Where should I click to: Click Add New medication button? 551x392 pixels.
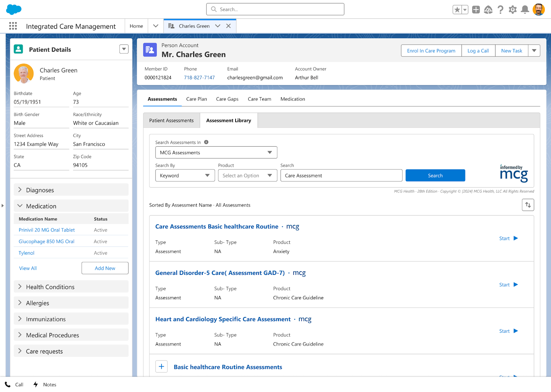point(105,268)
